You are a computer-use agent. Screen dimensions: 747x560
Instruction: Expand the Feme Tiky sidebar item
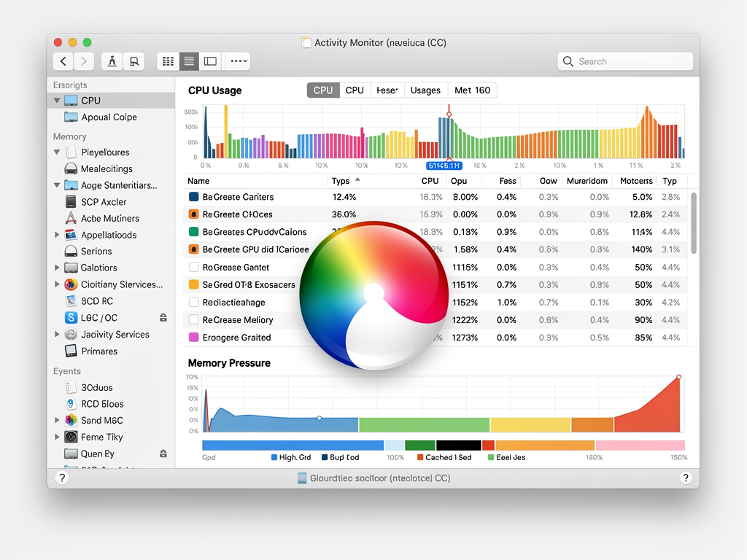coord(57,437)
